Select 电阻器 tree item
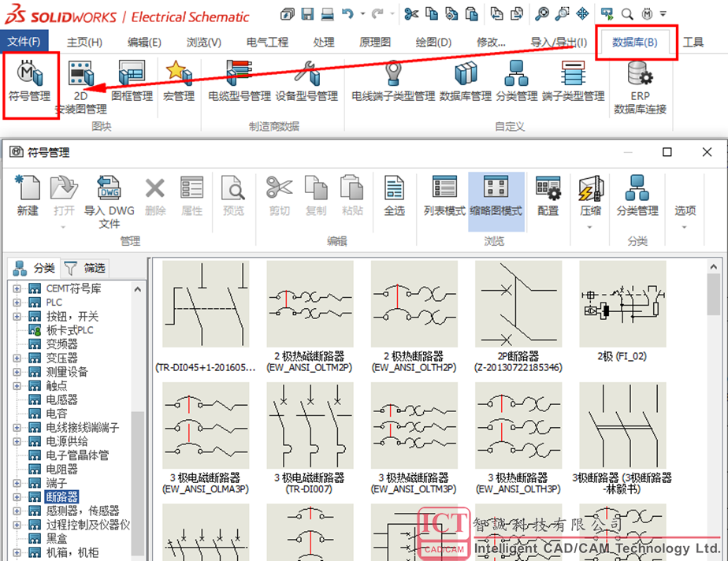The image size is (728, 561). [x=61, y=469]
